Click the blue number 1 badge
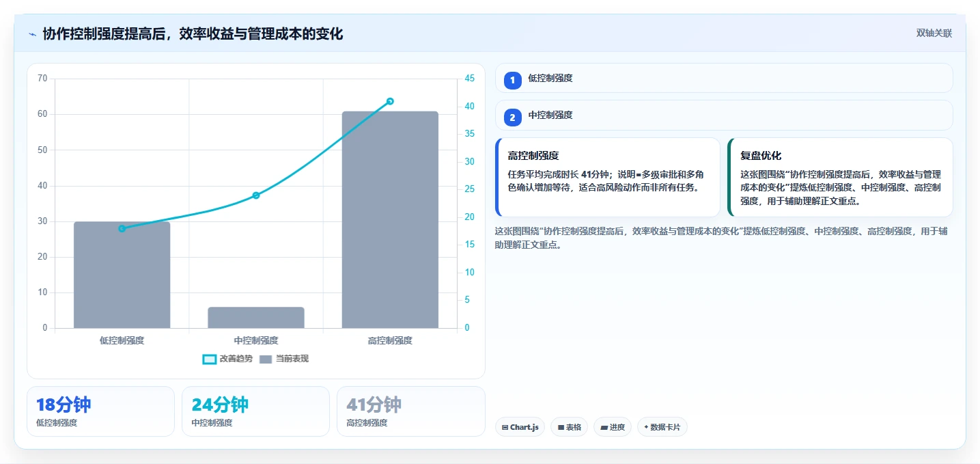Image resolution: width=980 pixels, height=464 pixels. pos(512,81)
